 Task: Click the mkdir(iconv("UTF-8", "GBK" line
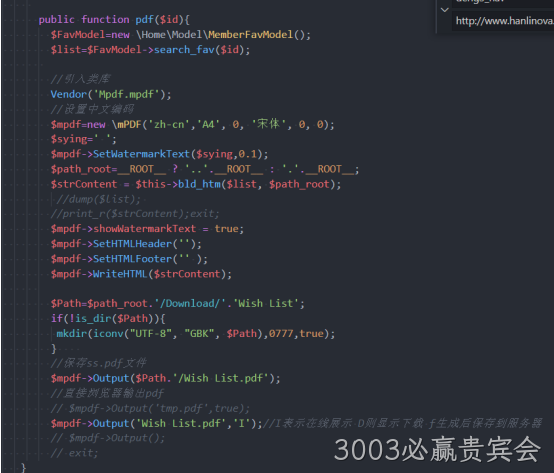pyautogui.click(x=196, y=333)
